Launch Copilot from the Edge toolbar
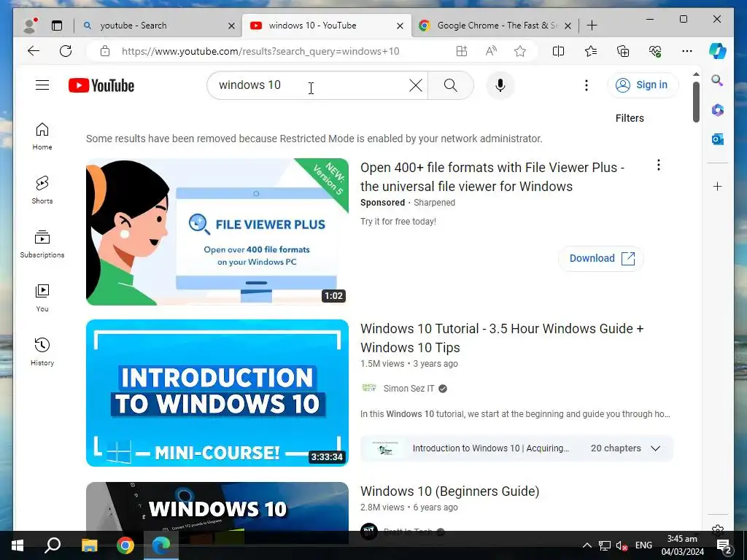747x560 pixels. 718,51
